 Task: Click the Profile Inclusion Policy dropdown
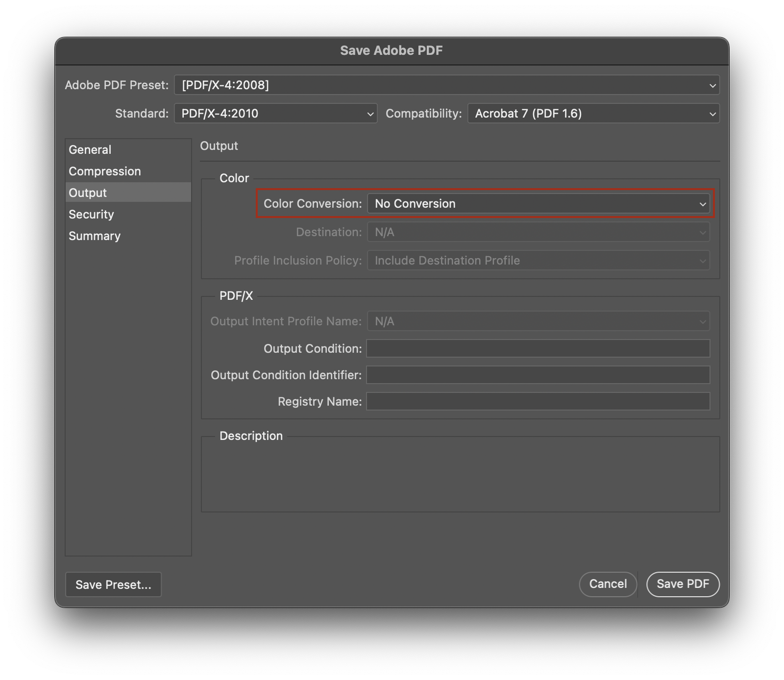(538, 261)
